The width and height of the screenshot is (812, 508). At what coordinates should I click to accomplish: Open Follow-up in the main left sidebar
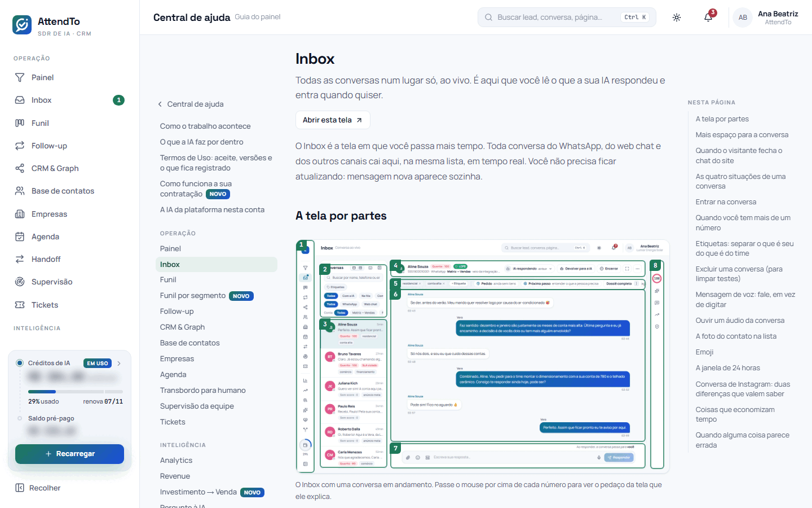click(x=70, y=146)
